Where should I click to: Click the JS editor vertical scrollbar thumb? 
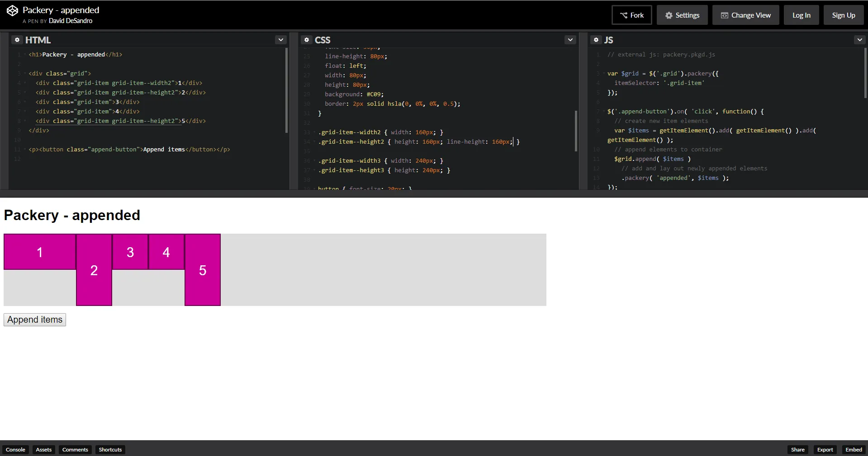[x=865, y=73]
